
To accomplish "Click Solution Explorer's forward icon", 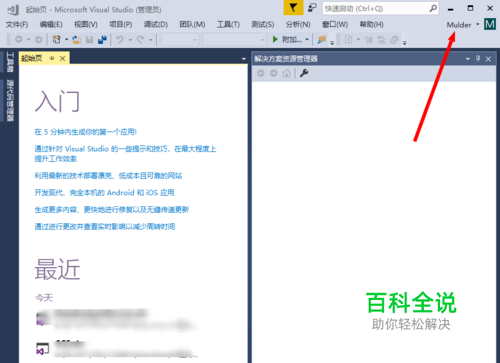I will click(x=274, y=73).
